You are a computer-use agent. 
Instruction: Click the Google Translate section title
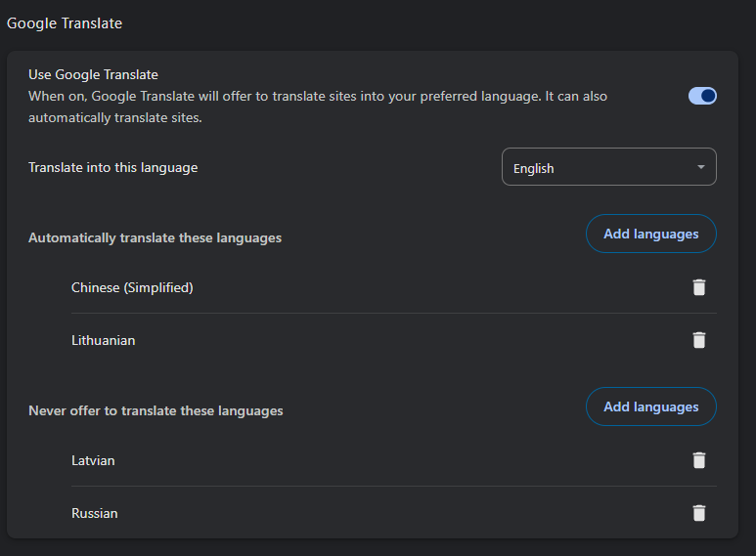(65, 23)
